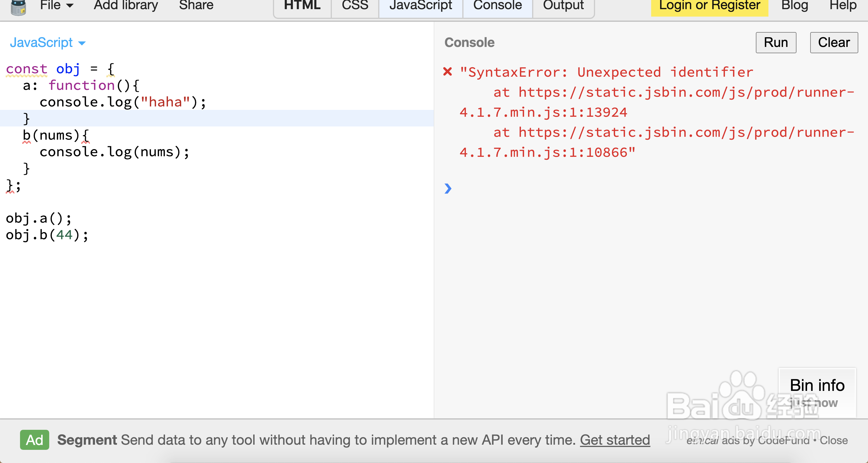Viewport: 868px width, 463px height.
Task: Close the CodeFund ad banner
Action: [x=834, y=440]
